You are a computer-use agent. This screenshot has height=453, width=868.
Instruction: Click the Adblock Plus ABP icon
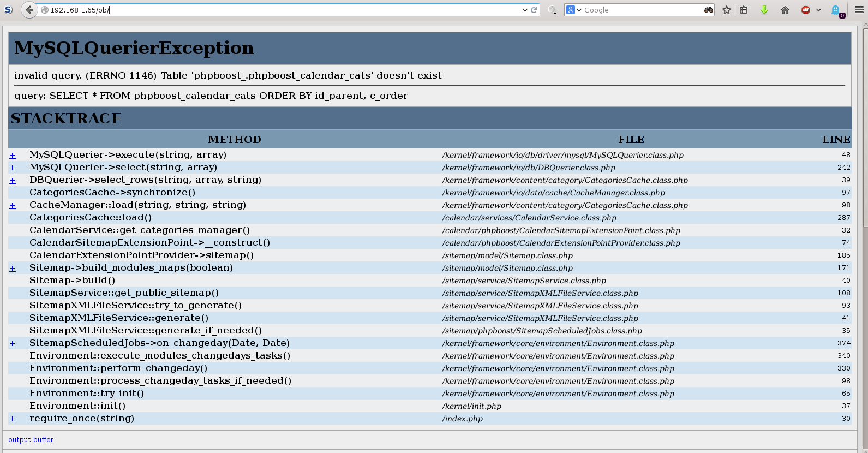point(805,10)
